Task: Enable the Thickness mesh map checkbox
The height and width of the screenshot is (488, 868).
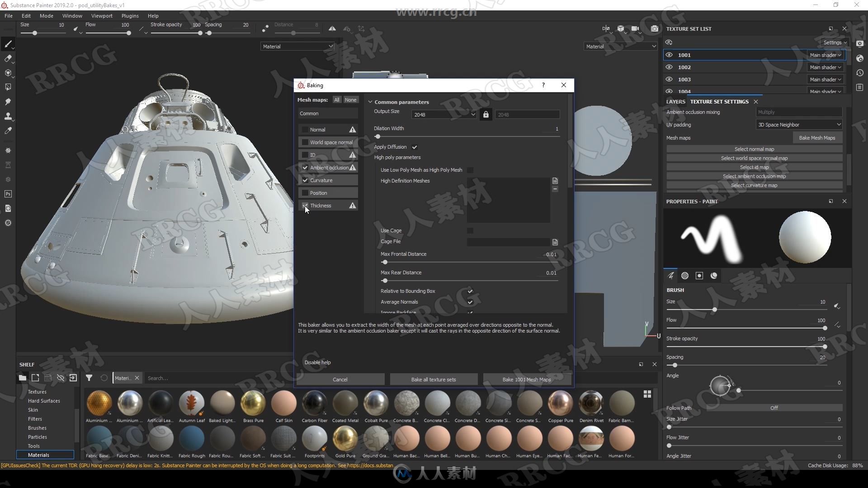Action: (305, 205)
